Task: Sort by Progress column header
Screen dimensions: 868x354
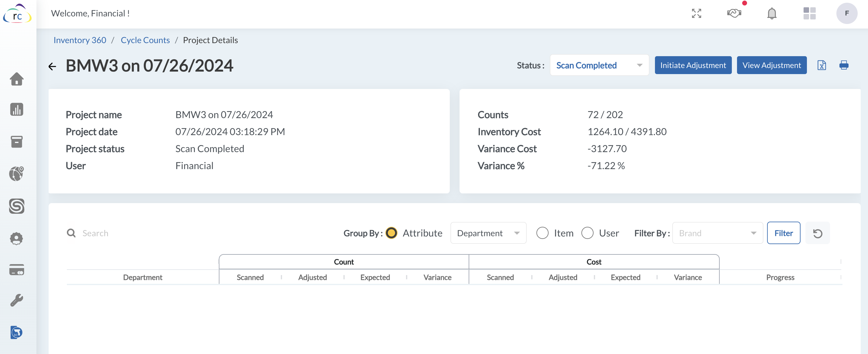Action: [x=780, y=277]
